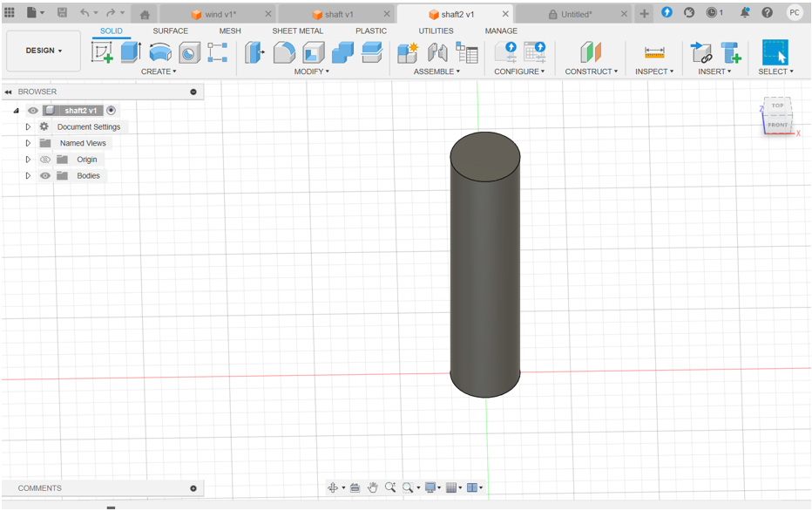Screen dimensions: 812x511
Task: Show the Origin folder via eye icon
Action: pos(45,160)
